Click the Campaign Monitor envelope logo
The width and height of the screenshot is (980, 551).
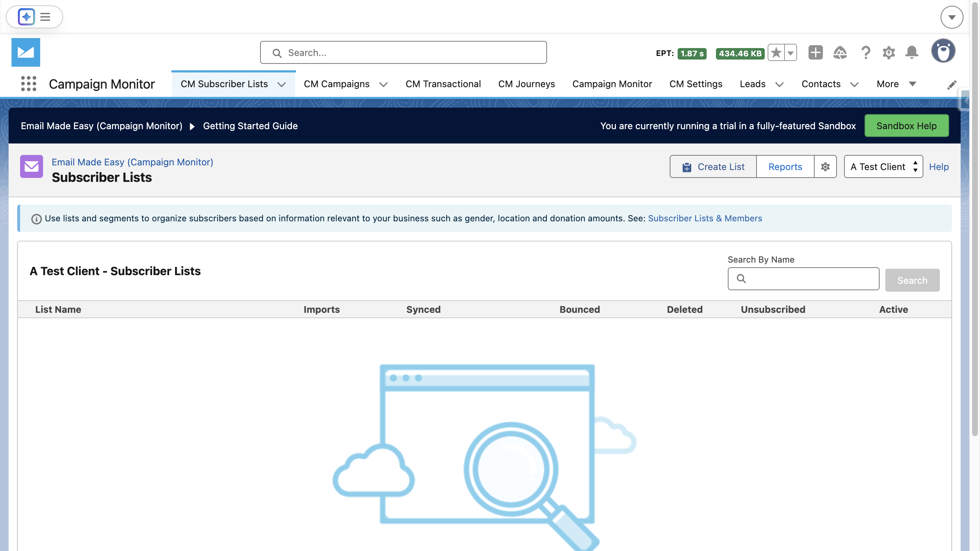[x=25, y=52]
